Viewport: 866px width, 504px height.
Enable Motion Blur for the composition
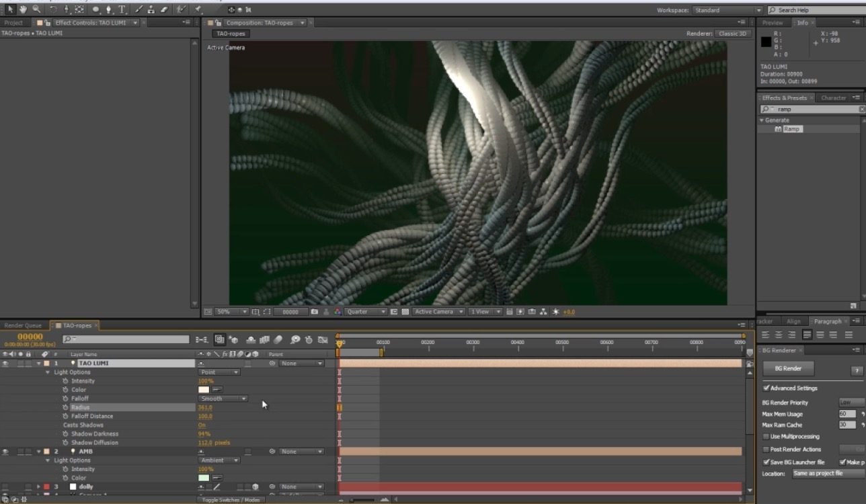pyautogui.click(x=278, y=339)
